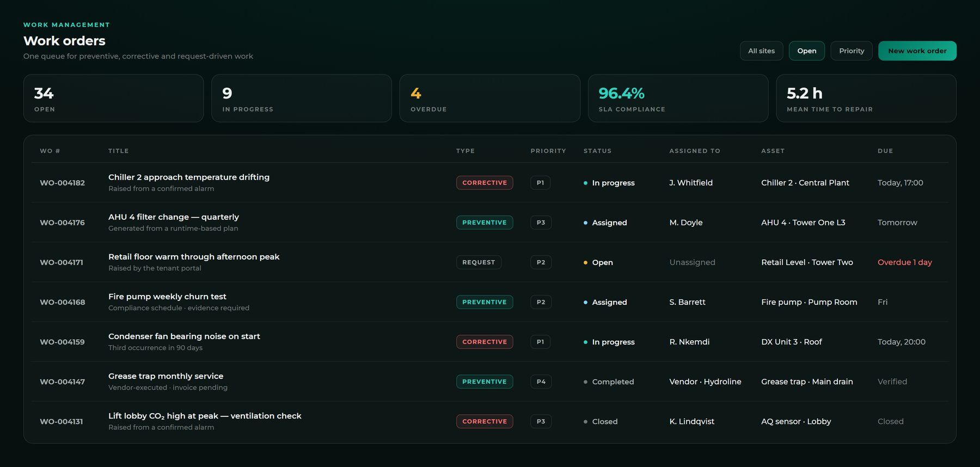The width and height of the screenshot is (980, 467).
Task: Click asset Retail Level · Tower Two
Action: [x=807, y=262]
